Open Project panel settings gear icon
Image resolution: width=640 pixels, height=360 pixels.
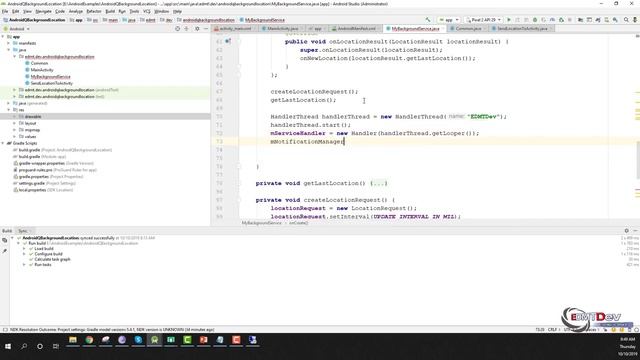point(197,29)
